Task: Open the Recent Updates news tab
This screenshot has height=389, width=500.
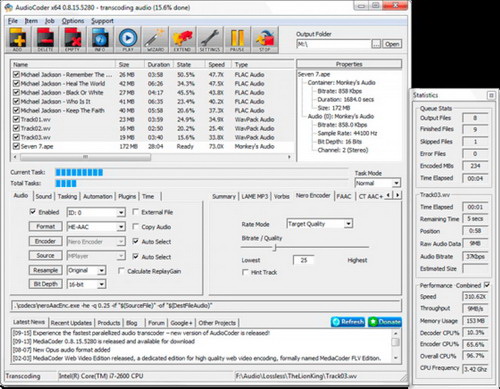Action: (x=71, y=323)
